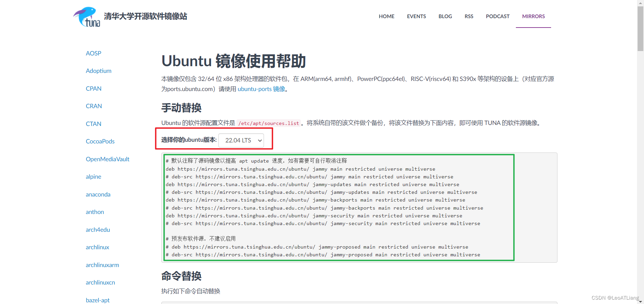
Task: Select the anaconda mirror entry
Action: click(x=98, y=194)
